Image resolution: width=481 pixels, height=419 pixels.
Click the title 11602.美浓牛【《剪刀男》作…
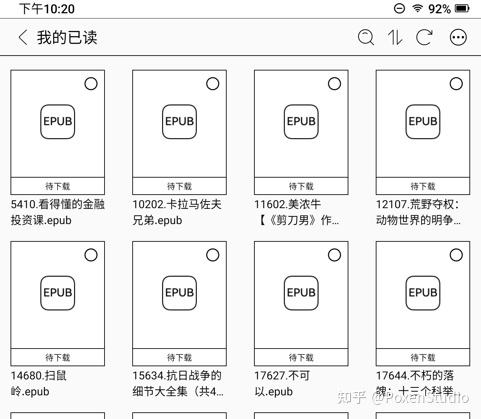point(297,212)
